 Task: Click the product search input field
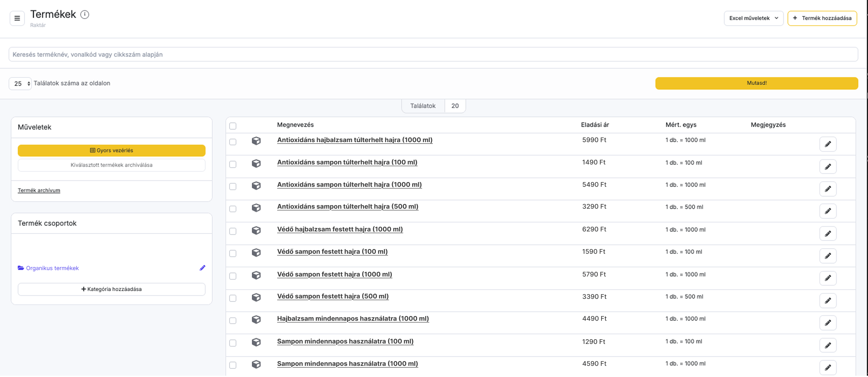click(x=433, y=55)
